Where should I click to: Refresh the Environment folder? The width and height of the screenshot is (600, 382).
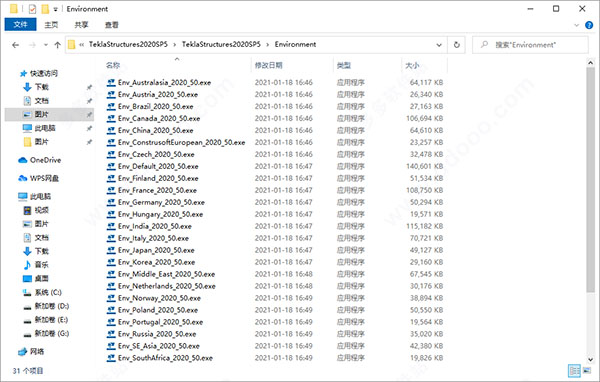pyautogui.click(x=457, y=45)
